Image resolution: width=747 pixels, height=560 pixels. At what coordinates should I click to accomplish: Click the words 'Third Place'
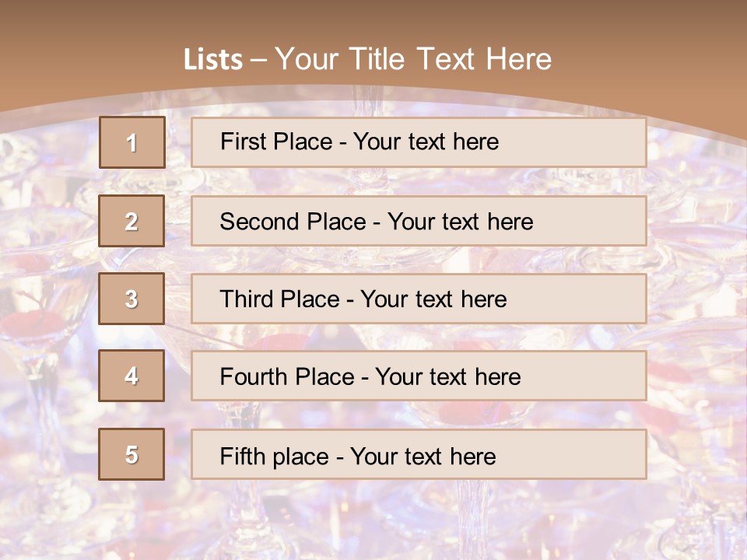[x=279, y=299]
